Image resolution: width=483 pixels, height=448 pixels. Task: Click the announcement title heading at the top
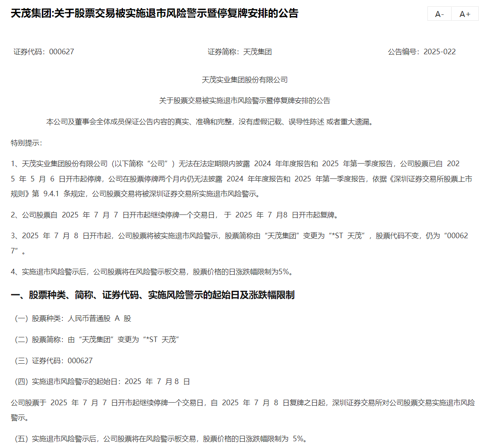pyautogui.click(x=155, y=13)
